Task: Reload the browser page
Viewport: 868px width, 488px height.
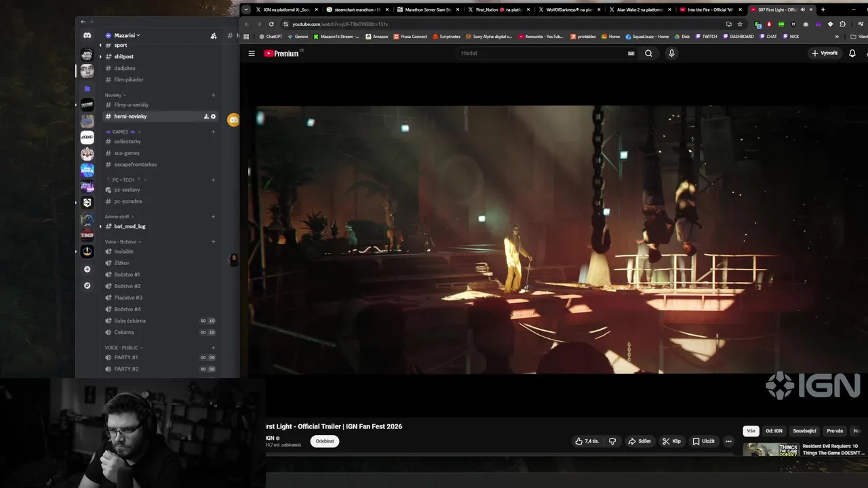Action: click(271, 24)
